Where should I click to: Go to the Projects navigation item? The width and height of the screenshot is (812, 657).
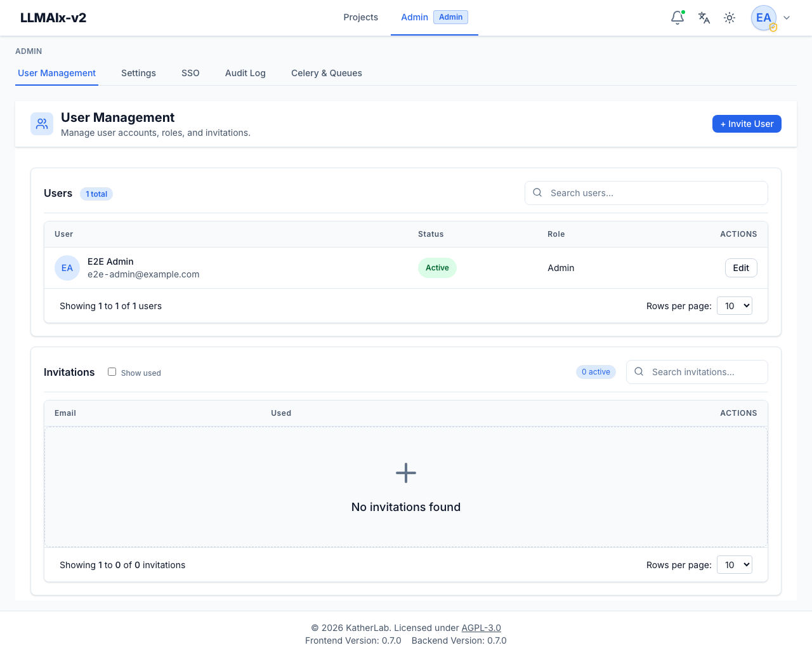360,17
